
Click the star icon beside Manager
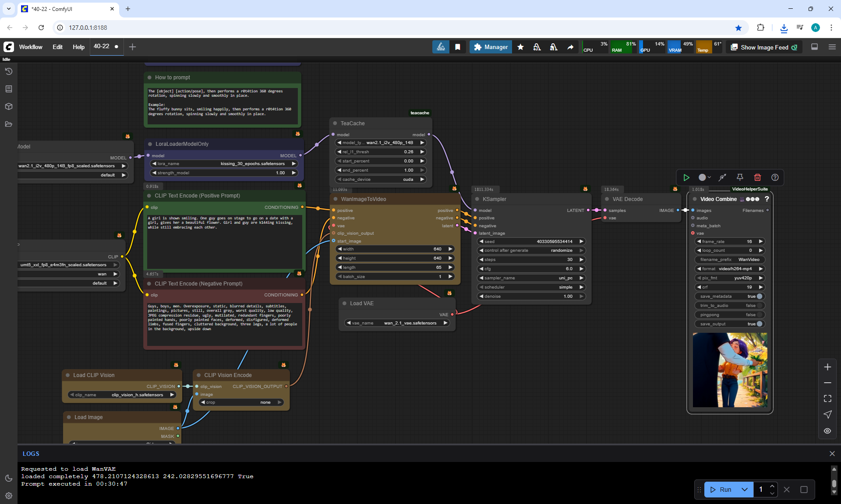click(x=520, y=47)
